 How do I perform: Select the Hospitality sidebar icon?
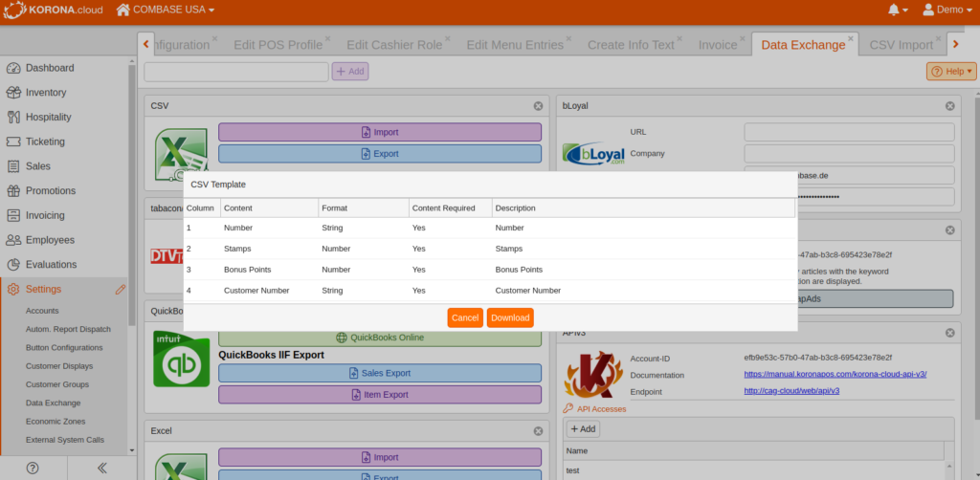tap(13, 117)
